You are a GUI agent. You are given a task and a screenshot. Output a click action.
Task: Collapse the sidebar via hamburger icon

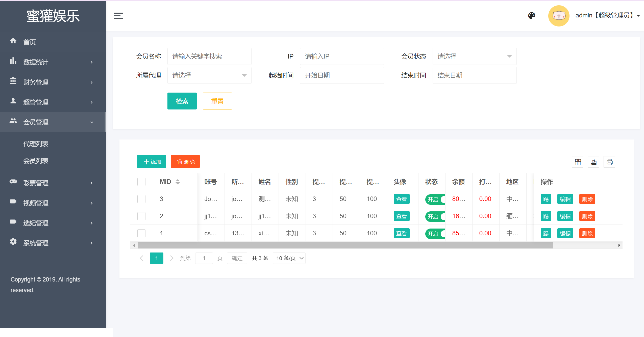(x=119, y=16)
